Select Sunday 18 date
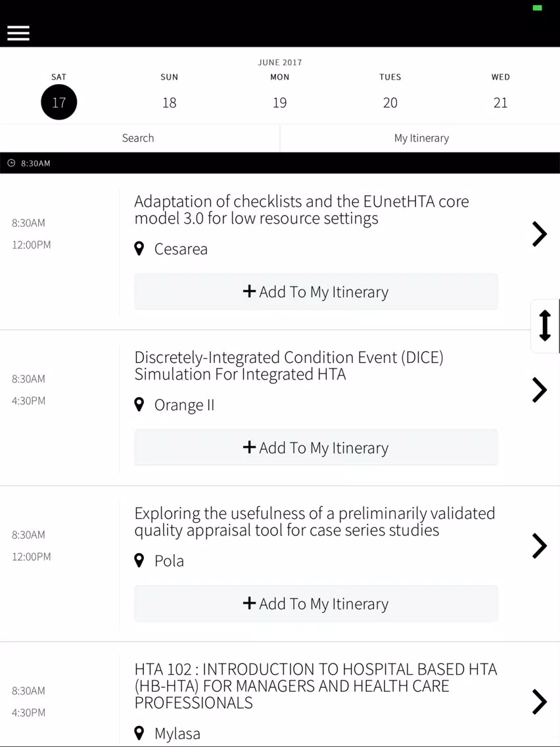This screenshot has height=747, width=560. coord(169,102)
